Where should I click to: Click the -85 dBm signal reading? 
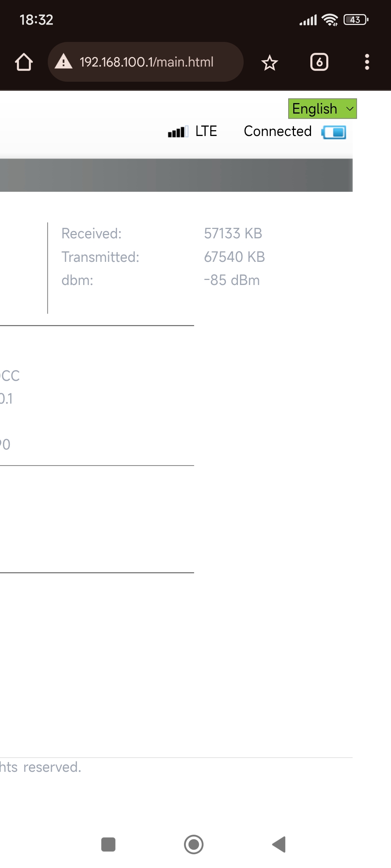(232, 280)
